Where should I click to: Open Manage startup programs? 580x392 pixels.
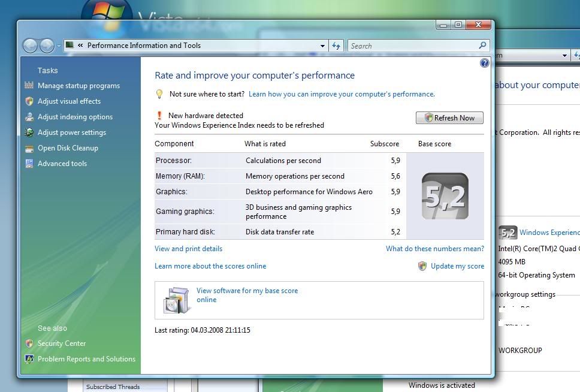78,86
